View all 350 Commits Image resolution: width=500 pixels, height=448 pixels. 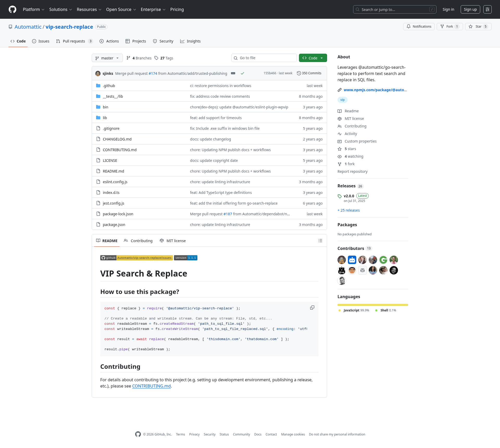coord(309,73)
